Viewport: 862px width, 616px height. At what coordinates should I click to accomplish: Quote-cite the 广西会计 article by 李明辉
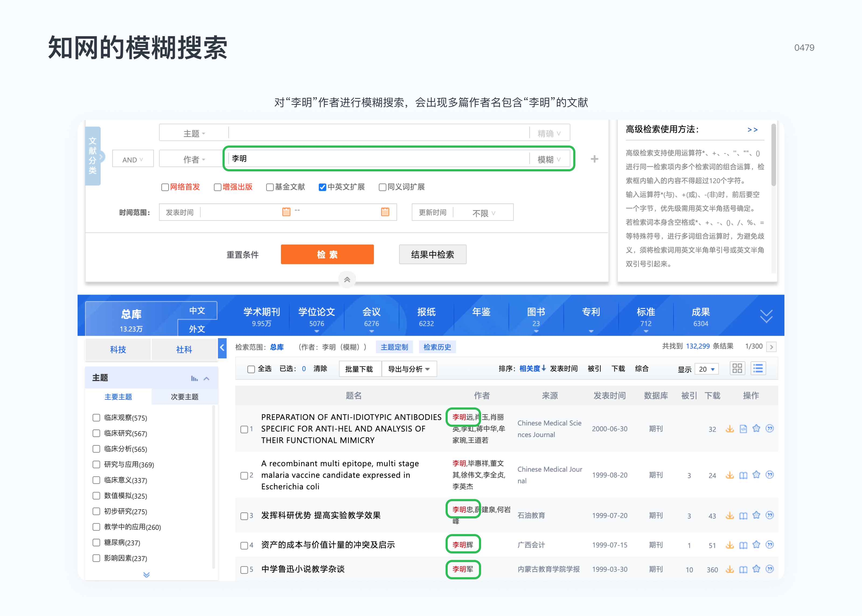(x=770, y=545)
